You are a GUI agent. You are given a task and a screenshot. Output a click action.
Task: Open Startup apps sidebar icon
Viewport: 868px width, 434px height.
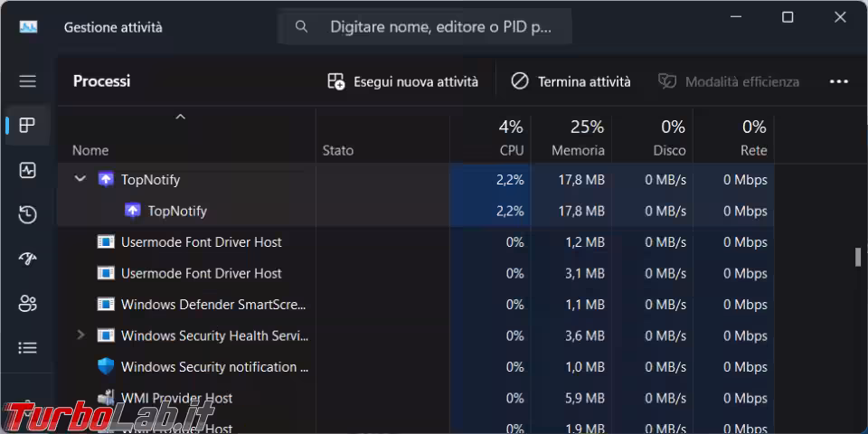pos(27,259)
